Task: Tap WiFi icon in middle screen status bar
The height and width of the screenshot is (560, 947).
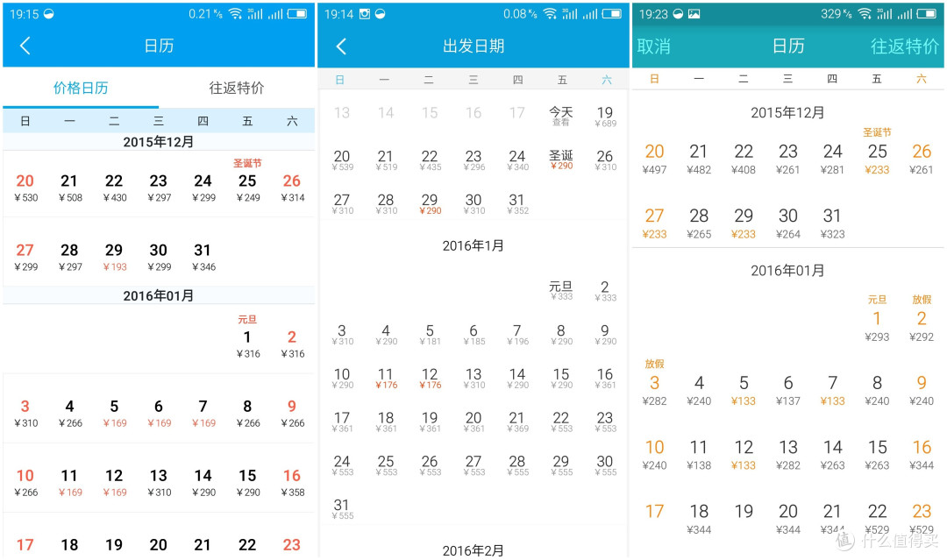Action: (550, 14)
